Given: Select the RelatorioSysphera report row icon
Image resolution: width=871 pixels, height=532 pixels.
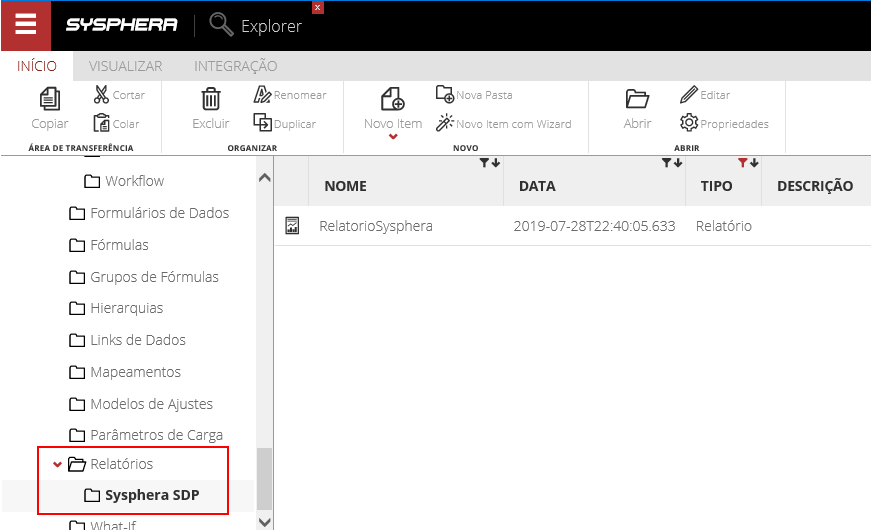Looking at the screenshot, I should point(292,225).
